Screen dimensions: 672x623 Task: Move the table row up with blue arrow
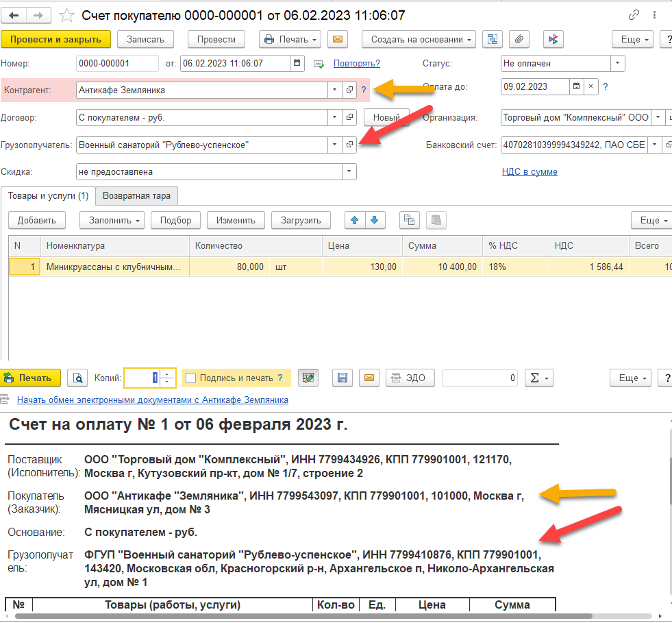(355, 221)
